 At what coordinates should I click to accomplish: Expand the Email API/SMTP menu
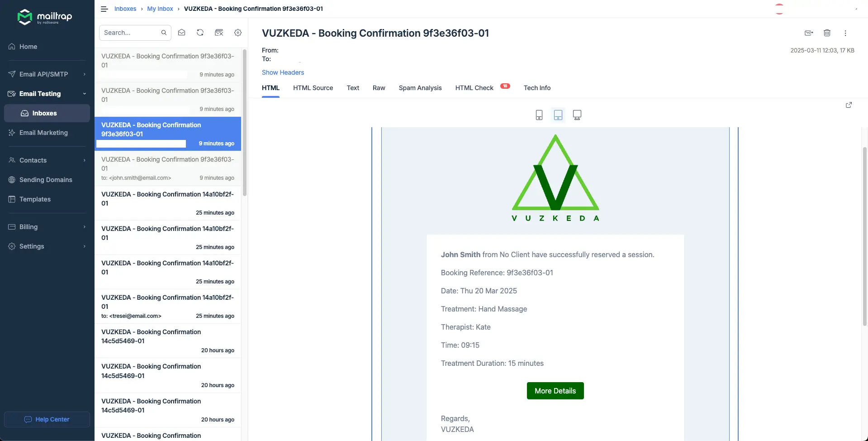pos(47,74)
